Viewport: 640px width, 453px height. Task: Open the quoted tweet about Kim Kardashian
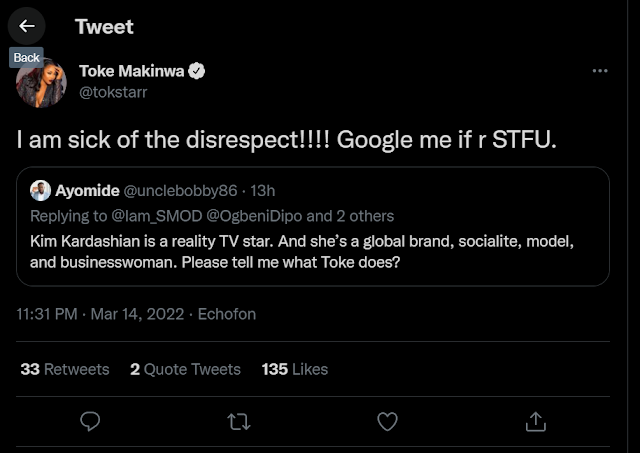coord(320,252)
